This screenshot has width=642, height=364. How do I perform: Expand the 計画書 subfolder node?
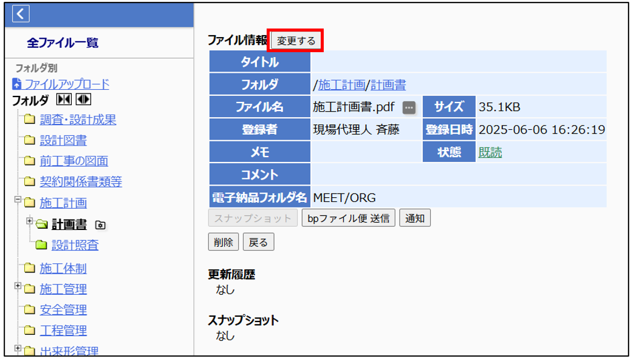click(30, 221)
